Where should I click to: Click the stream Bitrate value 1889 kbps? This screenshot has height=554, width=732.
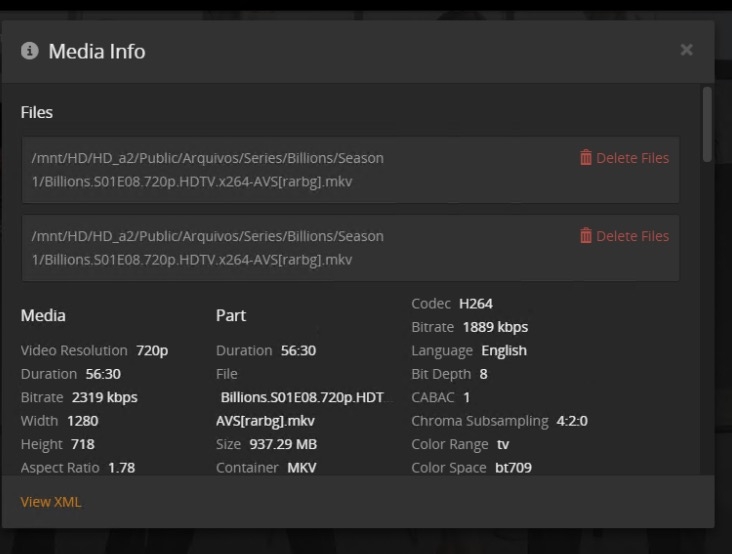(x=495, y=327)
